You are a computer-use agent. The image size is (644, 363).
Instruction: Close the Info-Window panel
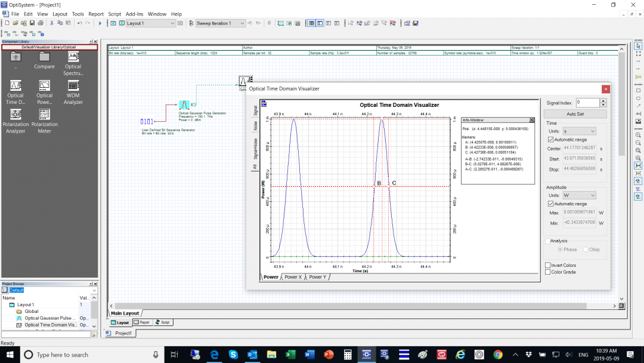click(532, 120)
